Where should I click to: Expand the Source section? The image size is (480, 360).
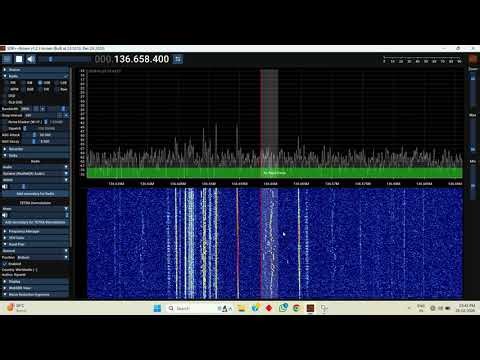click(x=35, y=70)
